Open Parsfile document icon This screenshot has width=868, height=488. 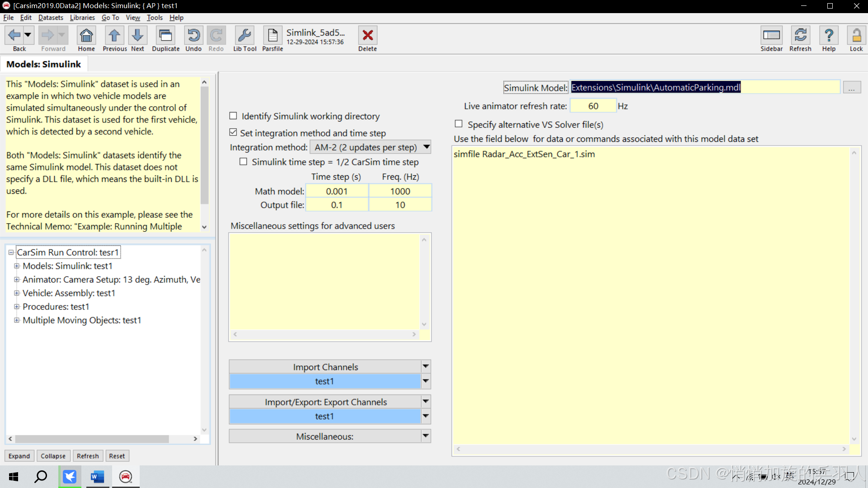(x=273, y=36)
